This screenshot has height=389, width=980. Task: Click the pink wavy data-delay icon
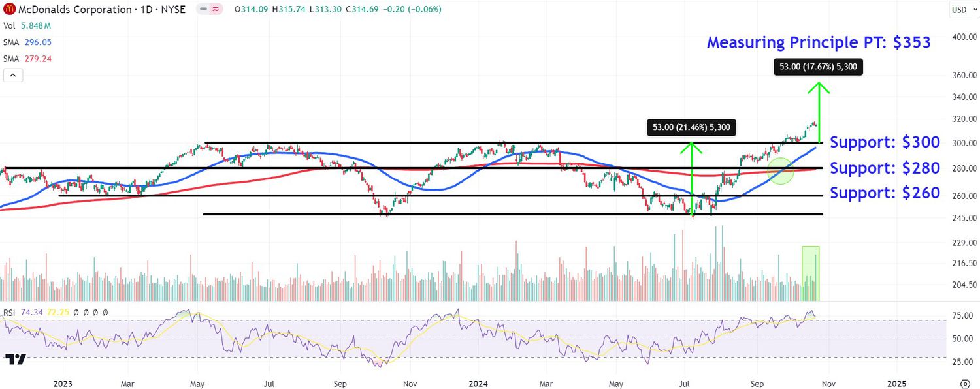[x=216, y=9]
